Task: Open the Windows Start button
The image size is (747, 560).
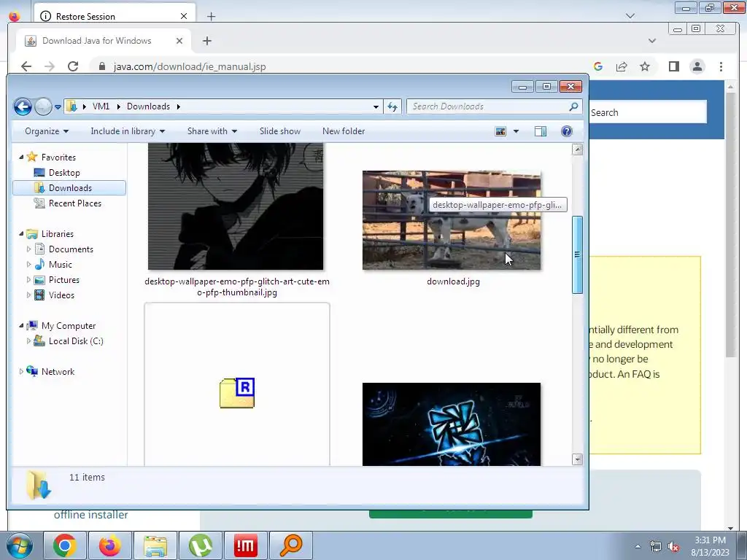Action: coord(19,545)
